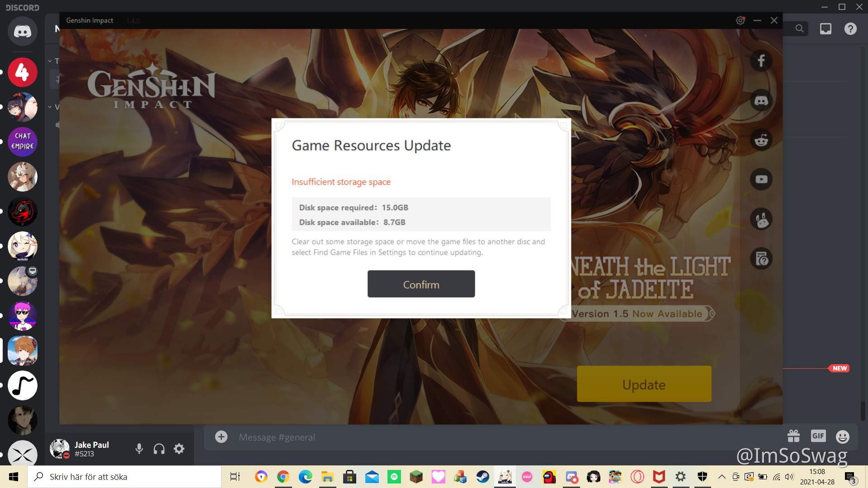
Task: Open the Discord home button
Action: [22, 31]
